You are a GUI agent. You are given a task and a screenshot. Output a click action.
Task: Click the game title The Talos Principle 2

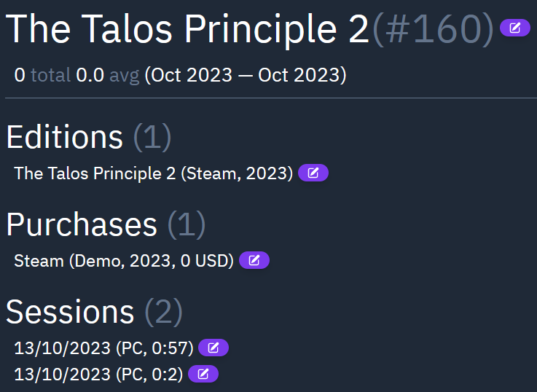click(x=187, y=28)
